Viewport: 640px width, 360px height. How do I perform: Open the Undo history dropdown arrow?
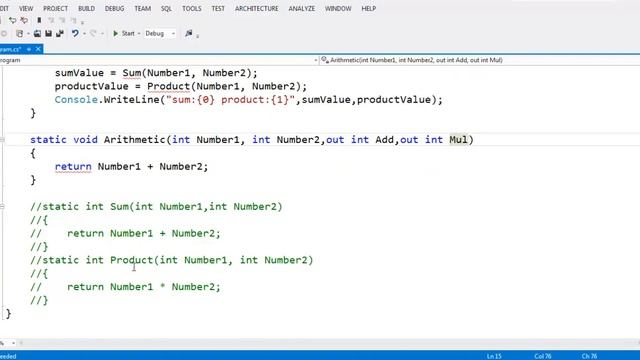click(84, 34)
